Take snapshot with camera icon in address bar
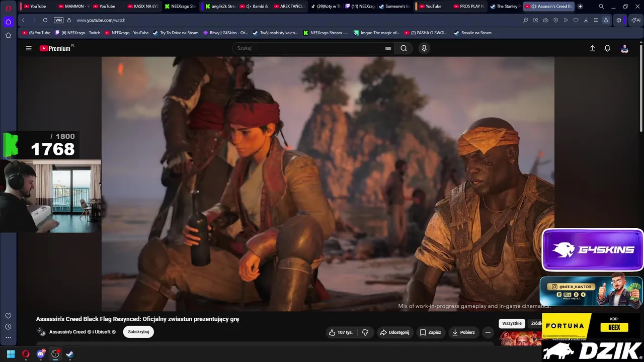 pos(546,20)
